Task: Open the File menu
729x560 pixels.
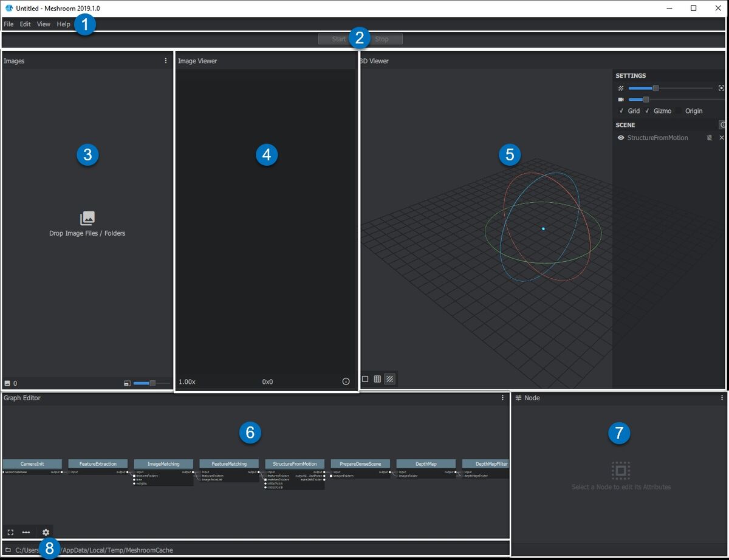Action: (x=9, y=24)
